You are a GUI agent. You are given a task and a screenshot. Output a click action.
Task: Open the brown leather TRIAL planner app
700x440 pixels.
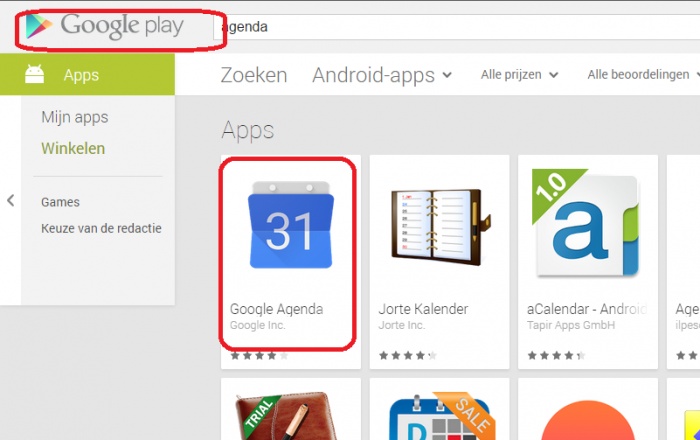tap(286, 416)
